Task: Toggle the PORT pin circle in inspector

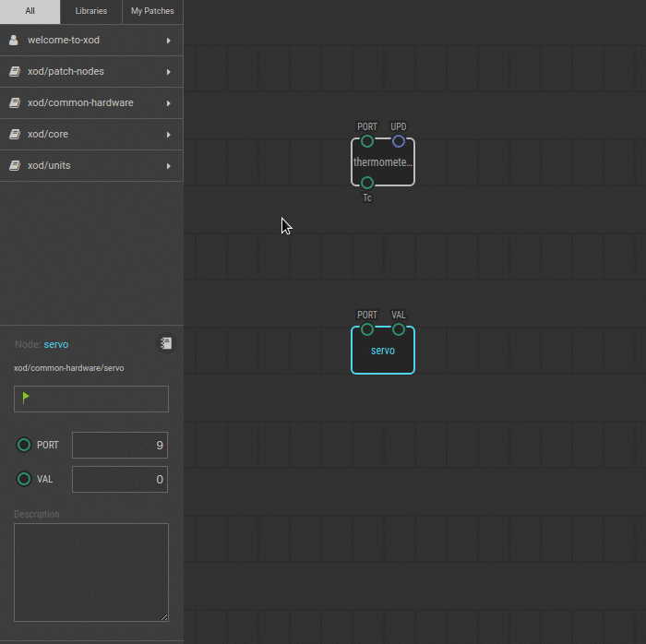Action: (24, 446)
